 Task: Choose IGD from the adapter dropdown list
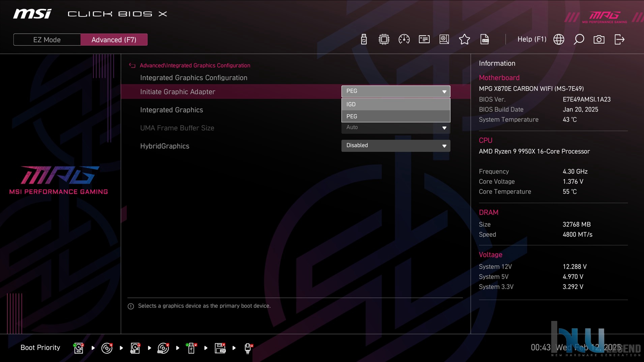396,104
